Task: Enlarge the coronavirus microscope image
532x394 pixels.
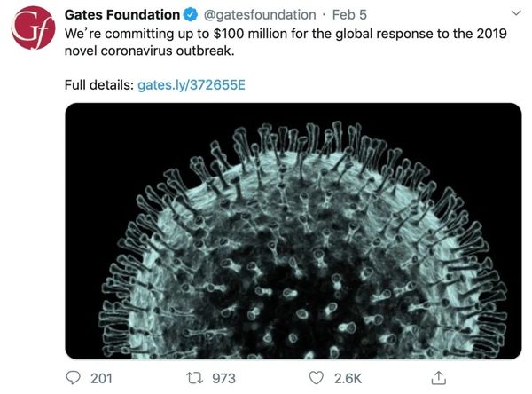Action: [293, 231]
